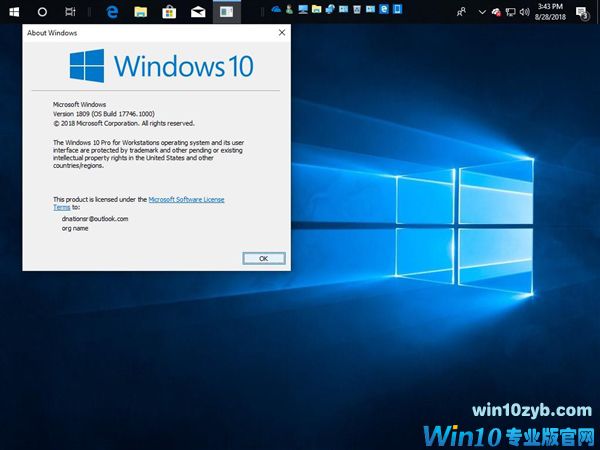Click OK in About Windows dialog
The width and height of the screenshot is (600, 450).
[x=264, y=259]
